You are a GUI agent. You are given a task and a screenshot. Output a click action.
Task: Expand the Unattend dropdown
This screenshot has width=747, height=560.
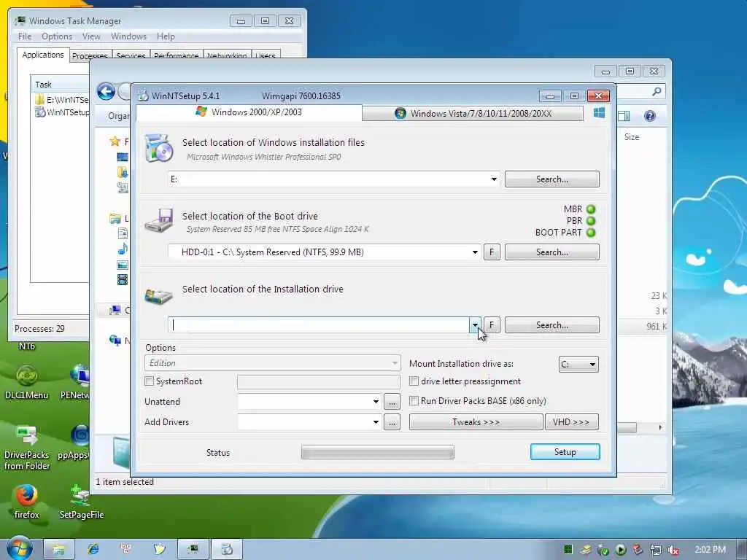[x=376, y=402]
